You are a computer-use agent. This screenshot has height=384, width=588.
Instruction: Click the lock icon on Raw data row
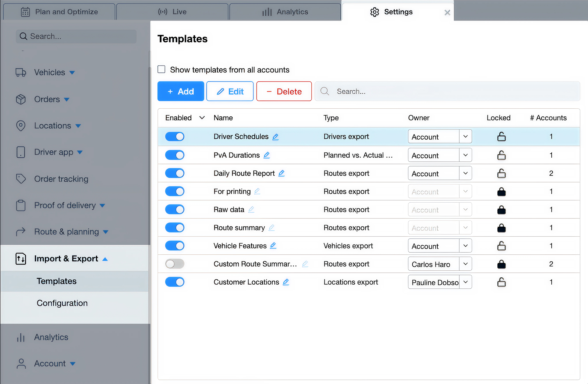502,210
